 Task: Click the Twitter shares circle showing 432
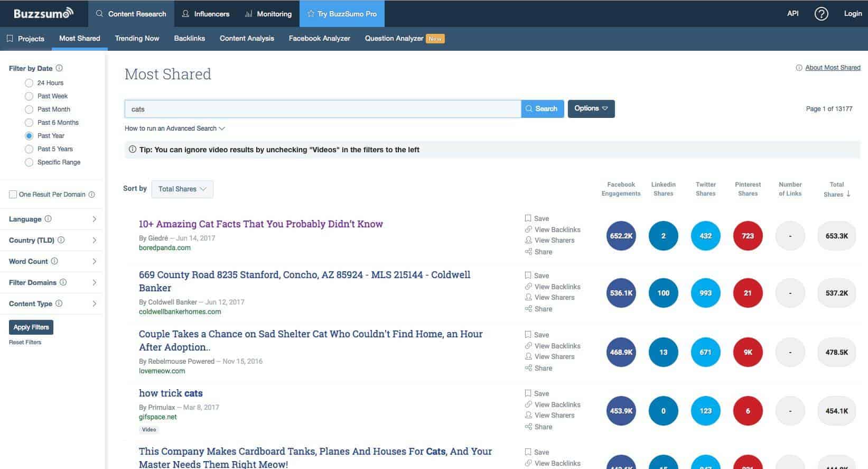click(706, 236)
